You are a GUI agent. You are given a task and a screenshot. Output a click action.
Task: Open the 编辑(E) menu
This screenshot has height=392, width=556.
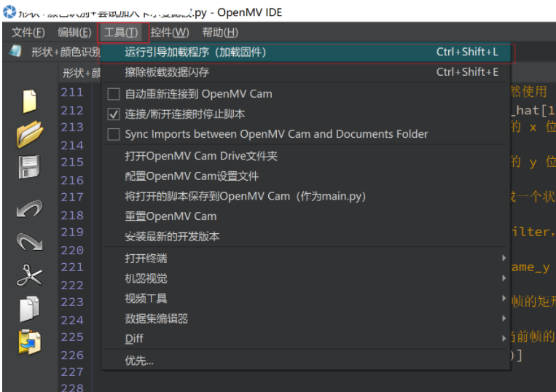(74, 33)
